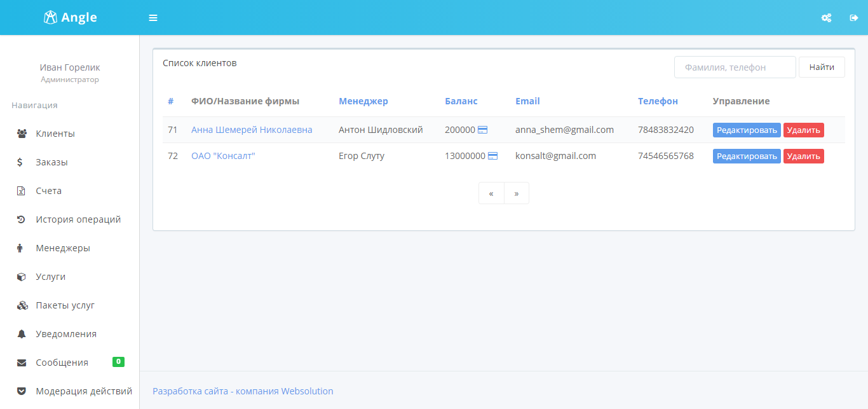The width and height of the screenshot is (868, 409).
Task: Click the Фамилия, телефон search field
Action: click(735, 67)
